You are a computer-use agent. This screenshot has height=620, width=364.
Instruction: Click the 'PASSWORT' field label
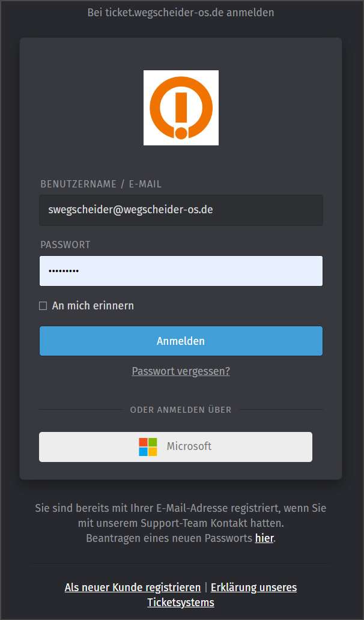tap(65, 245)
